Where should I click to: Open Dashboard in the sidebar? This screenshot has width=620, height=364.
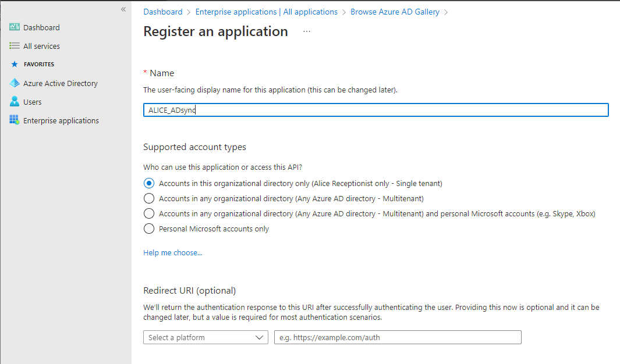(41, 27)
